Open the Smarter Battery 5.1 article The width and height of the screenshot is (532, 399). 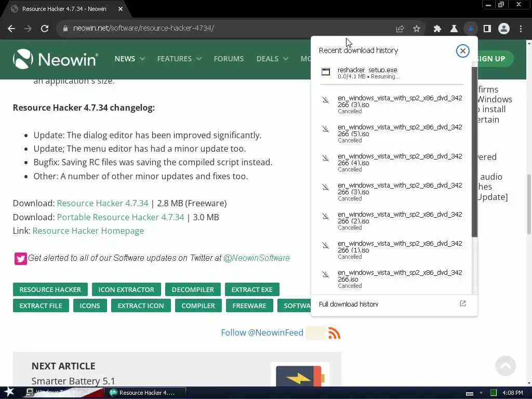[x=73, y=381]
